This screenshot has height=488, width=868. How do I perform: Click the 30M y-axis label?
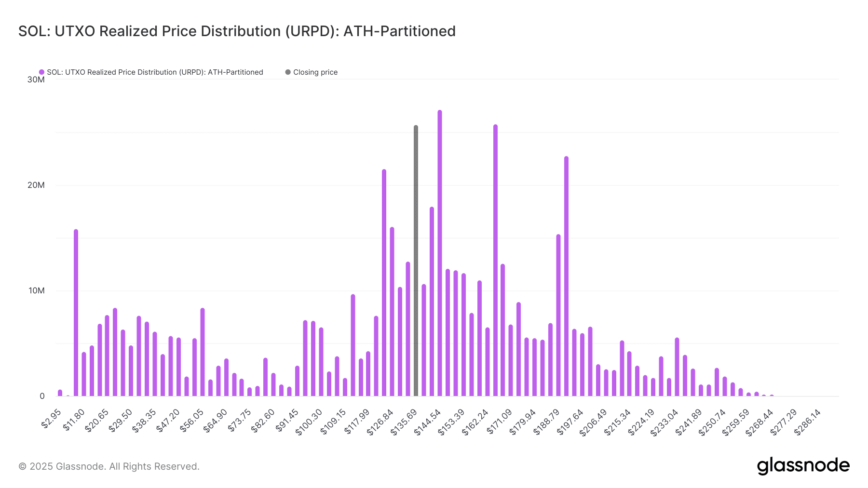pyautogui.click(x=36, y=79)
